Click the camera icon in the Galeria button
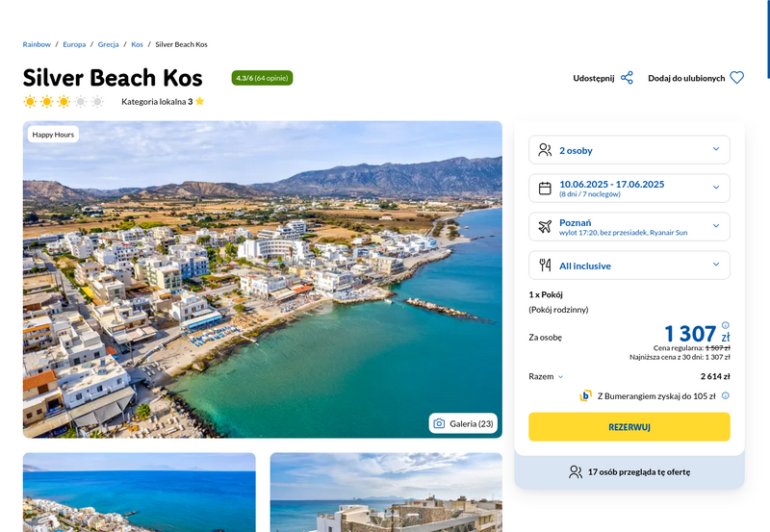Viewport: 770px width, 532px height. click(x=439, y=423)
